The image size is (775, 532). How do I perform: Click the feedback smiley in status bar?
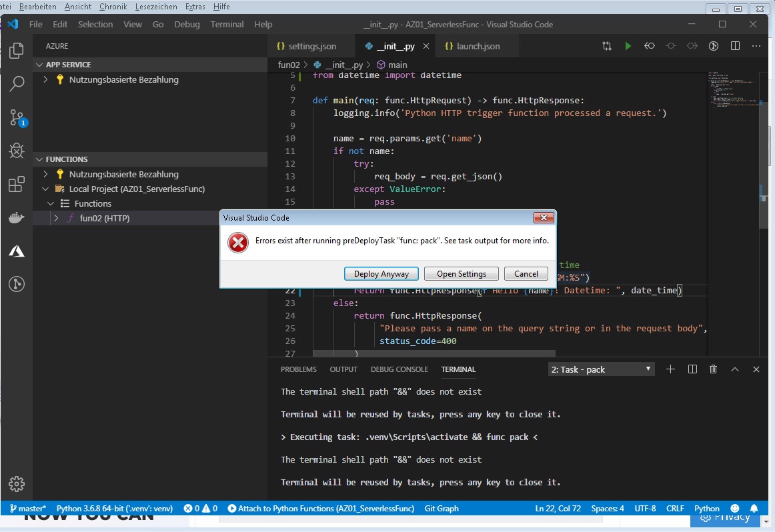click(735, 508)
